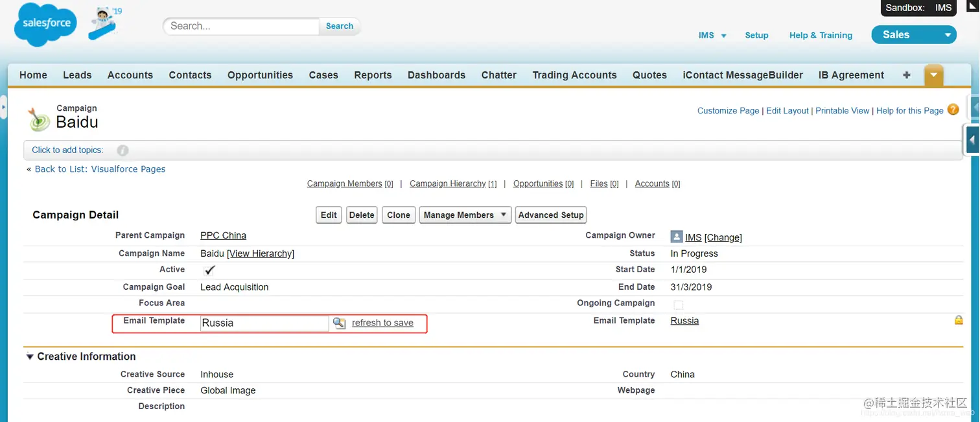980x422 pixels.
Task: Click the Campaign target icon beside Baidu
Action: tap(39, 119)
